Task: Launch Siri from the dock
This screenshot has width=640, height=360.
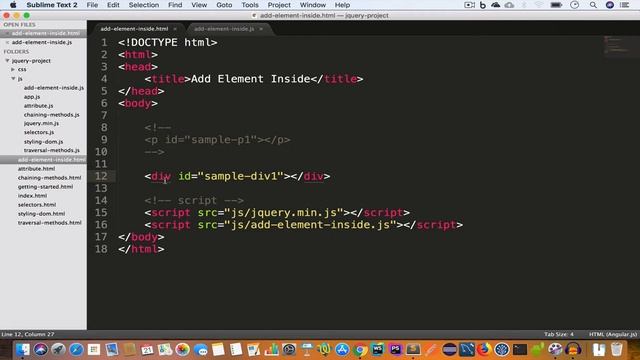Action: 40,350
